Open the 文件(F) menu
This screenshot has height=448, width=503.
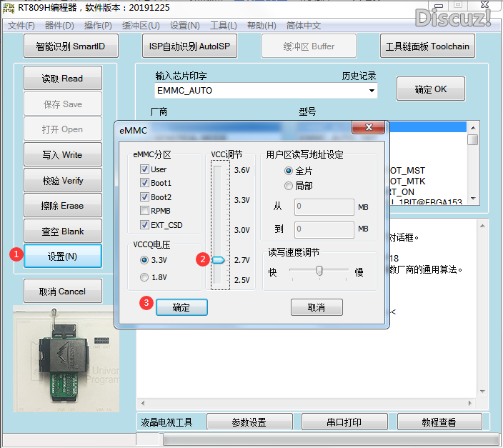pyautogui.click(x=21, y=26)
